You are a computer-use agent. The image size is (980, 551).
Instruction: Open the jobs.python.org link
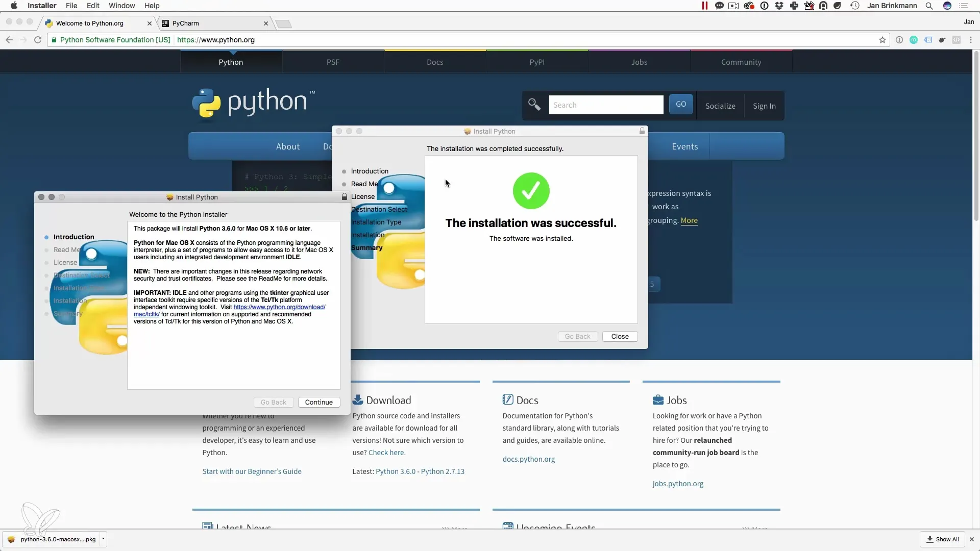678,484
